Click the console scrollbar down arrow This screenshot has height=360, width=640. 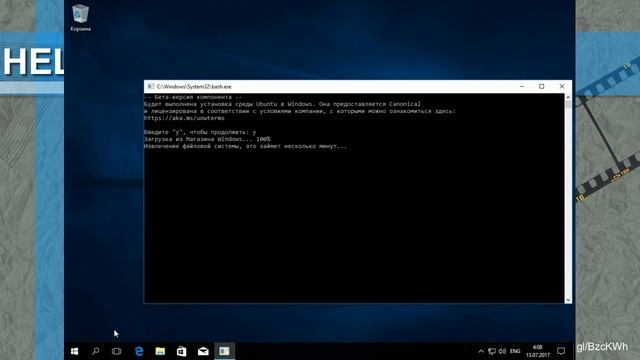tap(568, 300)
